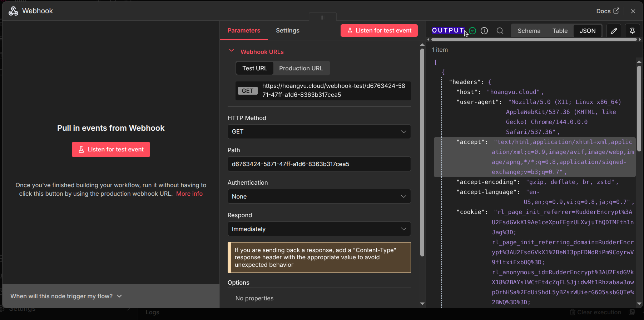Open the HTTP Method dropdown
The height and width of the screenshot is (320, 644).
319,131
